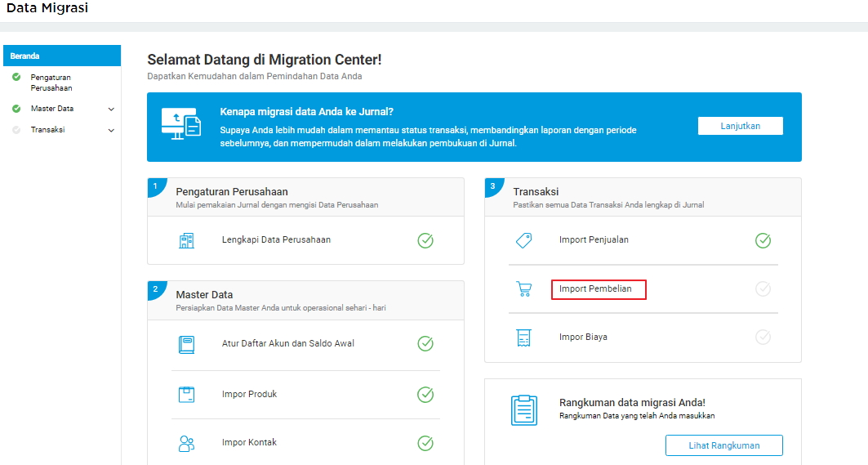Open Impor Produk
This screenshot has width=868, height=465.
click(249, 394)
